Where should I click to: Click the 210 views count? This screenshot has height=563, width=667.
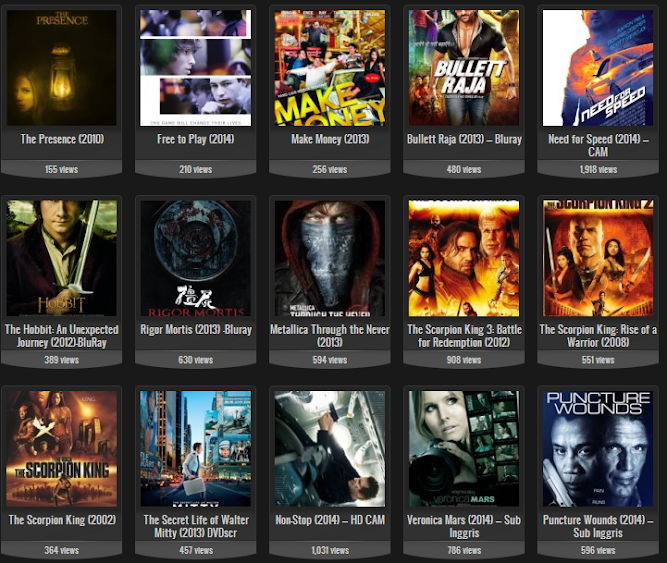(196, 169)
